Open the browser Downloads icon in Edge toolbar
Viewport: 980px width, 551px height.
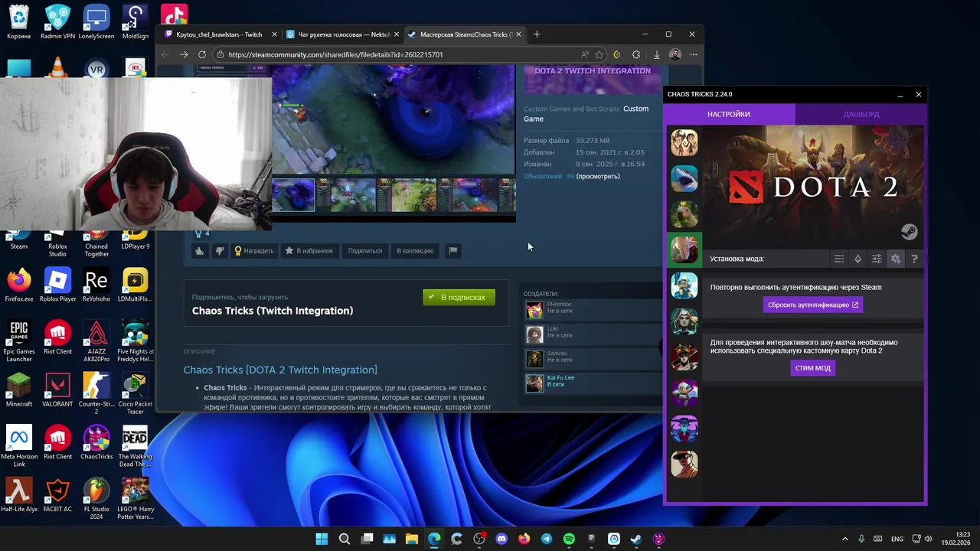pos(656,54)
